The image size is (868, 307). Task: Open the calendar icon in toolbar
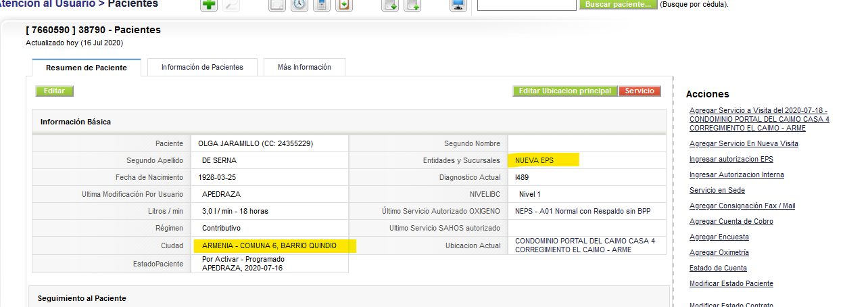[x=277, y=5]
